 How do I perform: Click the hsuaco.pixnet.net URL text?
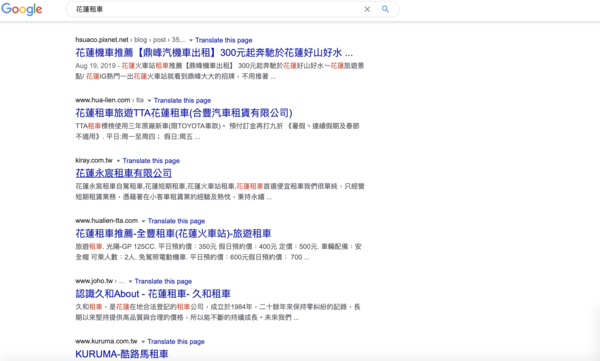(102, 40)
